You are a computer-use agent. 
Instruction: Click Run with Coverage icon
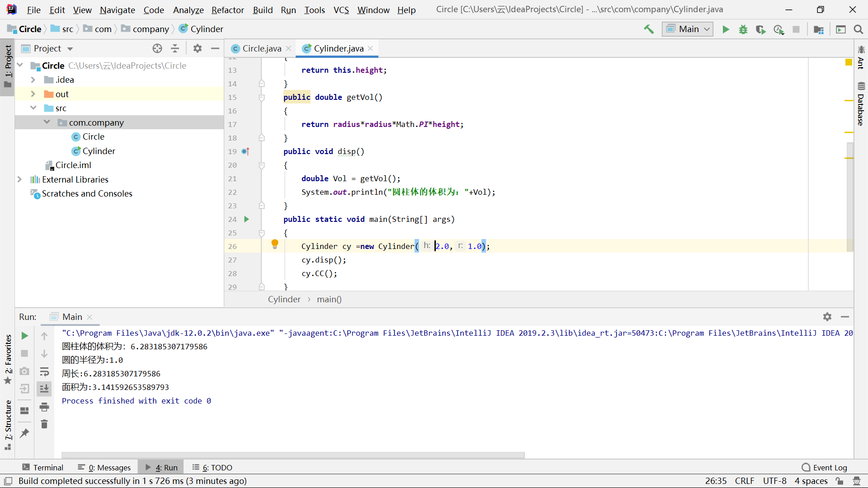pos(760,29)
